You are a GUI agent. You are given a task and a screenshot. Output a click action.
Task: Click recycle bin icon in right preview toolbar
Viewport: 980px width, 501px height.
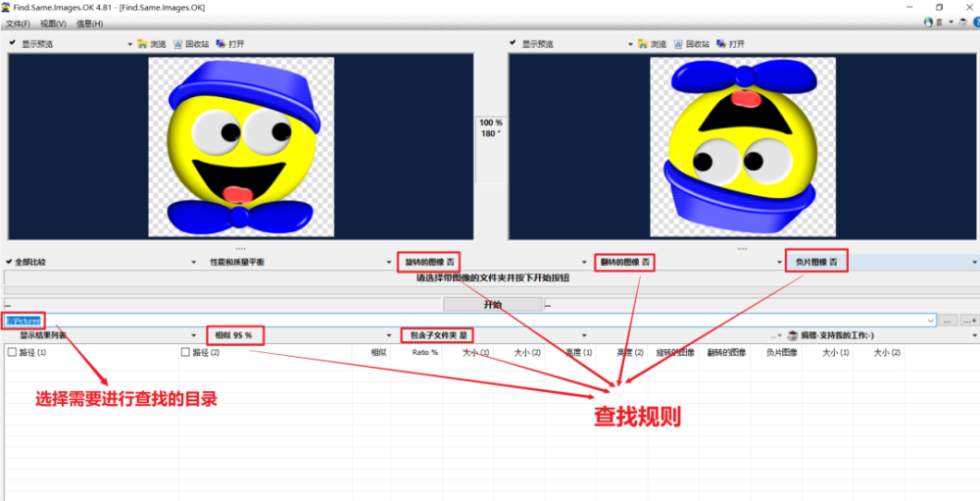point(678,44)
